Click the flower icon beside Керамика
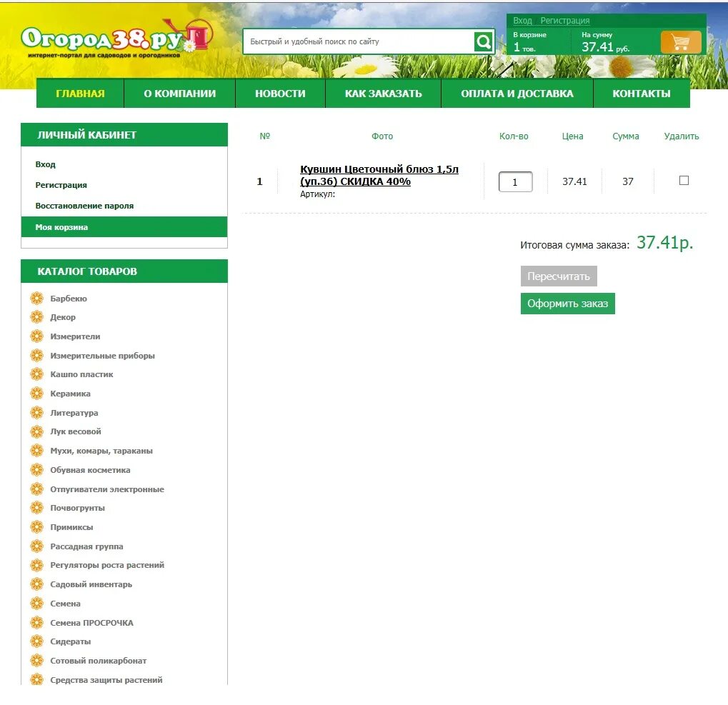The image size is (728, 705). (36, 394)
